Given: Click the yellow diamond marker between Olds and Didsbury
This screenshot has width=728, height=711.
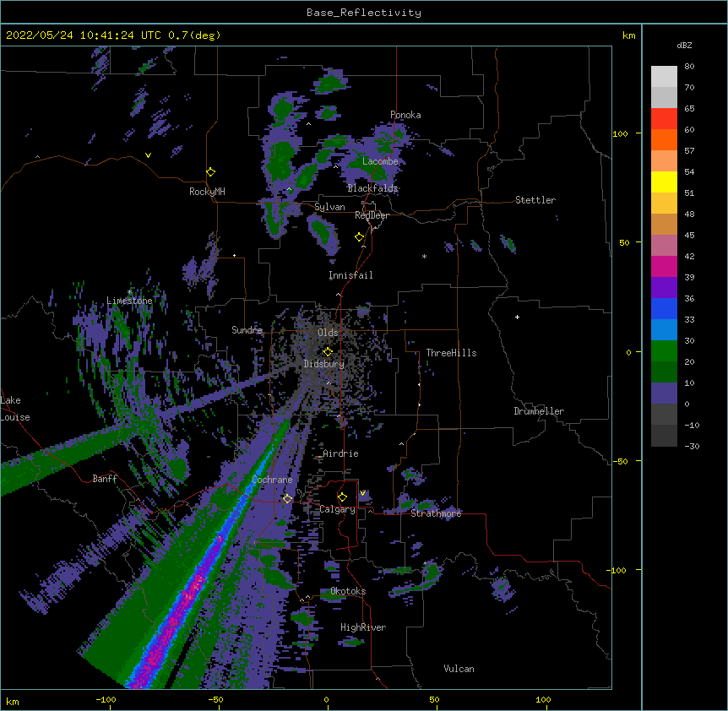Looking at the screenshot, I should 328,352.
